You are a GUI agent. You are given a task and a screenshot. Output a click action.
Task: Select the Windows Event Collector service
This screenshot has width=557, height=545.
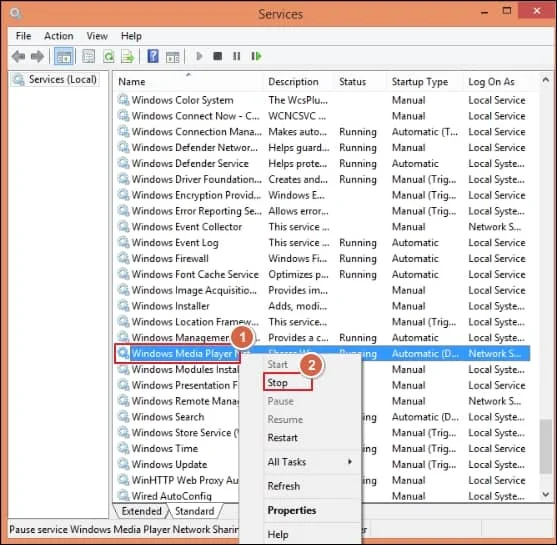click(323, 227)
